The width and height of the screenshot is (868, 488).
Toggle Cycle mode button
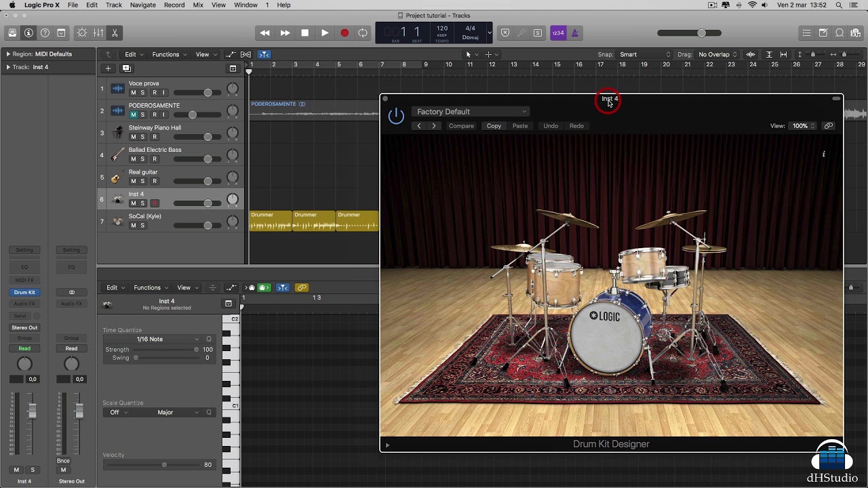click(x=363, y=33)
